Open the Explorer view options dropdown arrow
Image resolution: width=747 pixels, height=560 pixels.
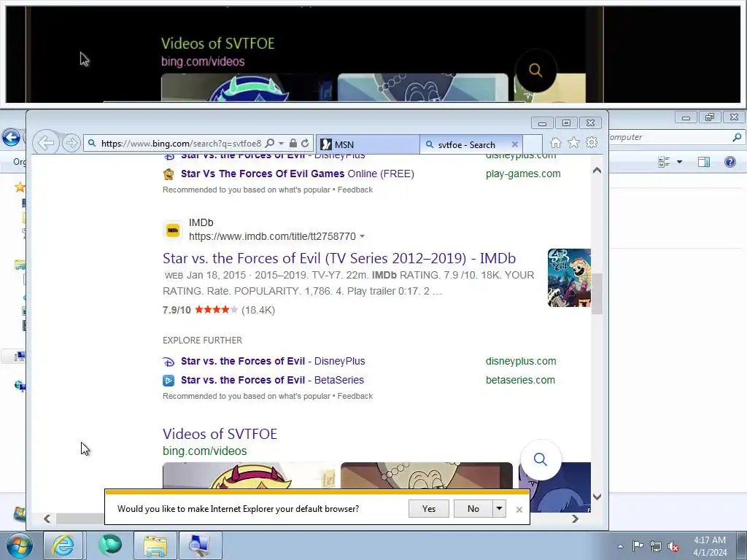pyautogui.click(x=679, y=162)
